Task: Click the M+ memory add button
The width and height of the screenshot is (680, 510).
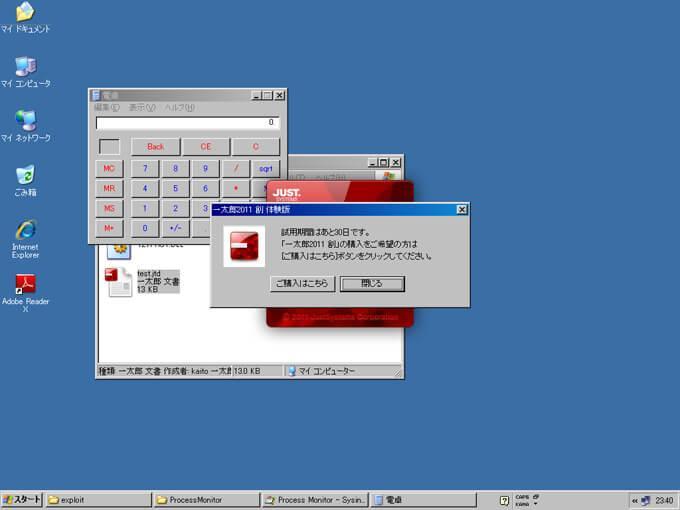Action: [x=109, y=228]
